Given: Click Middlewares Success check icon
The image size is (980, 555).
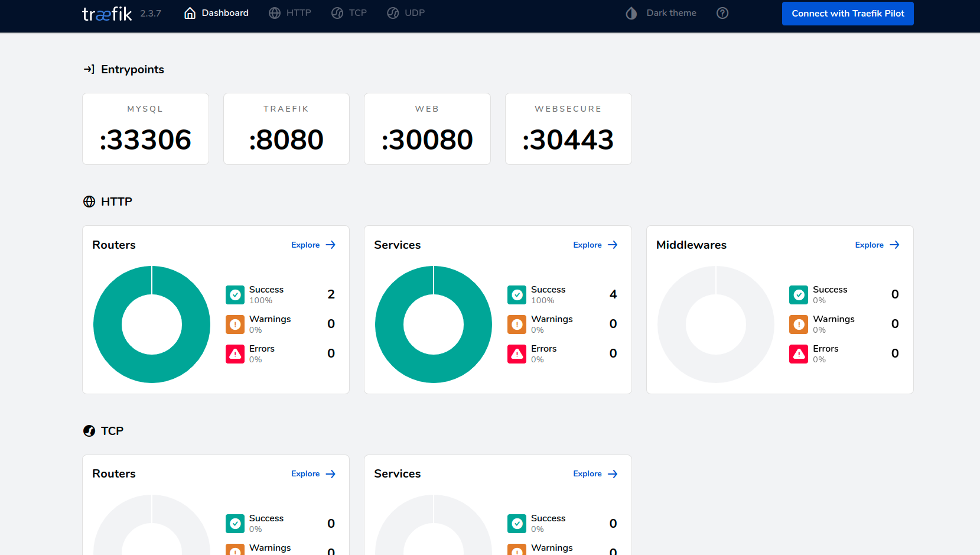Looking at the screenshot, I should pos(799,294).
